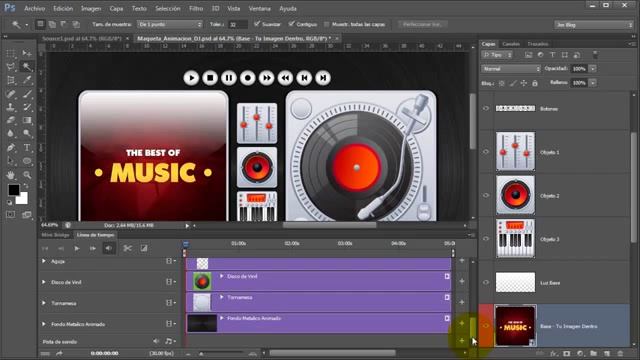Open the timeline transition icon
640x360 pixels.
[x=144, y=248]
